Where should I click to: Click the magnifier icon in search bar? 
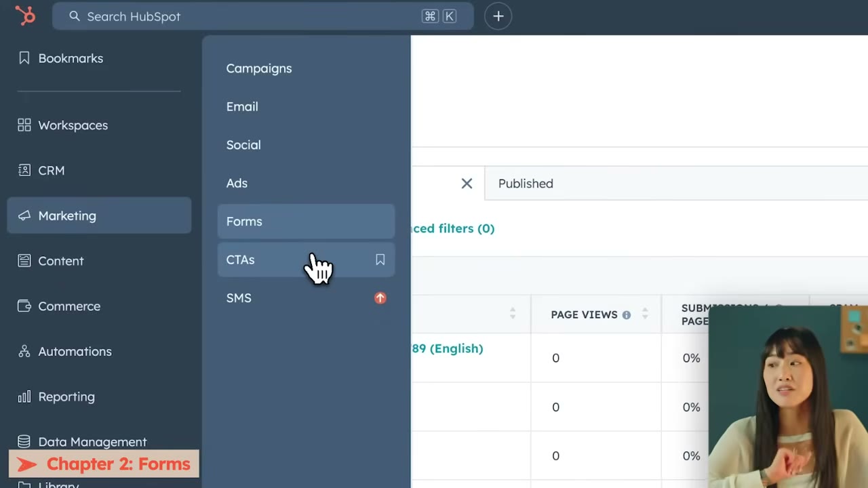pos(75,16)
